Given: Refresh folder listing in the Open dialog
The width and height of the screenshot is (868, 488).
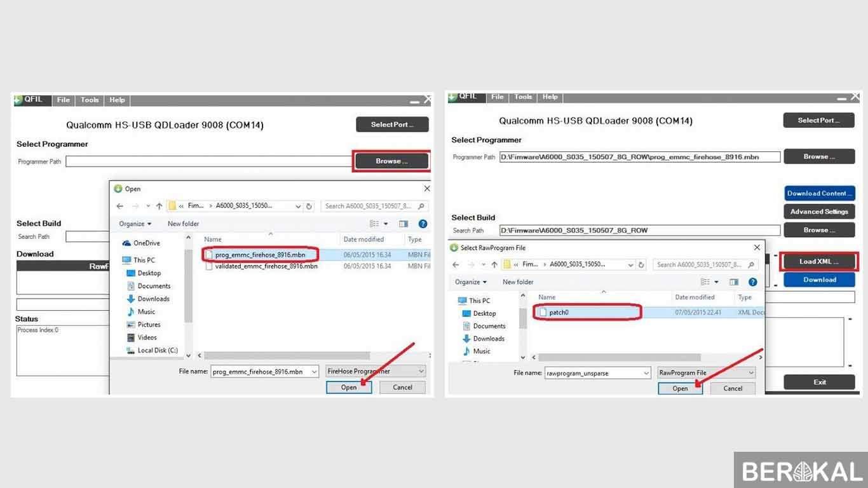Looking at the screenshot, I should (x=309, y=206).
